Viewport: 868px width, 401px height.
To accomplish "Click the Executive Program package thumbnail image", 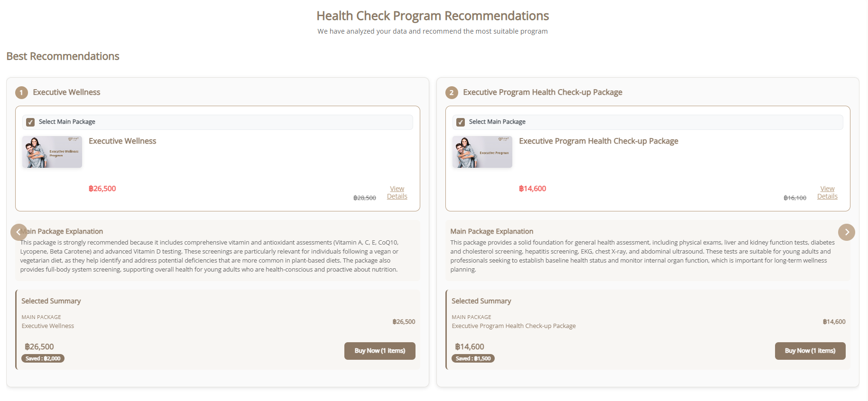I will coord(482,152).
